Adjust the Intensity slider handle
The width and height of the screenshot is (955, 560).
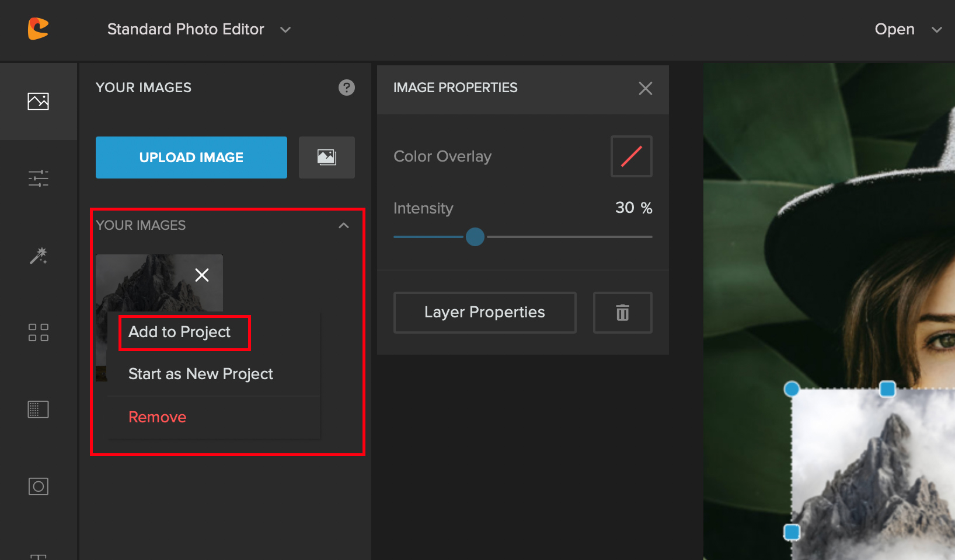click(x=475, y=237)
